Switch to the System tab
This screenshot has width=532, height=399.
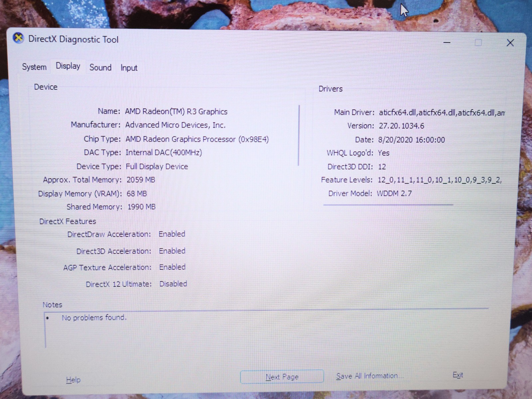(x=34, y=67)
